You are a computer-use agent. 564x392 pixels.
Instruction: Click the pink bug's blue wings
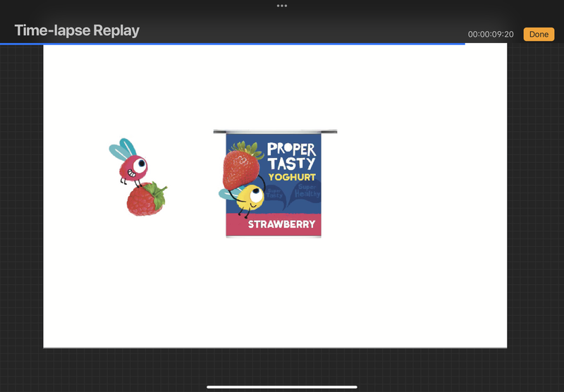pos(122,149)
